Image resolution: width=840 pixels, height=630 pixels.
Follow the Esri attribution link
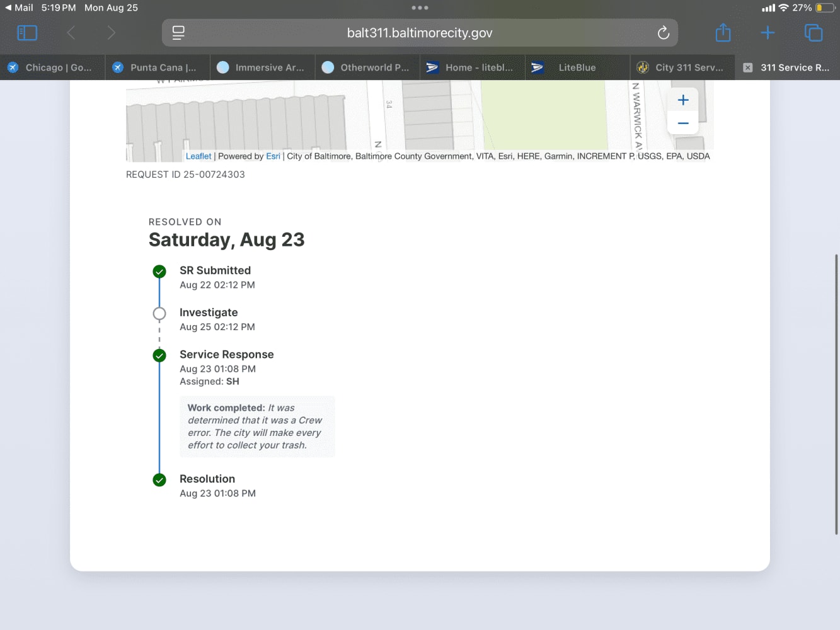click(273, 156)
